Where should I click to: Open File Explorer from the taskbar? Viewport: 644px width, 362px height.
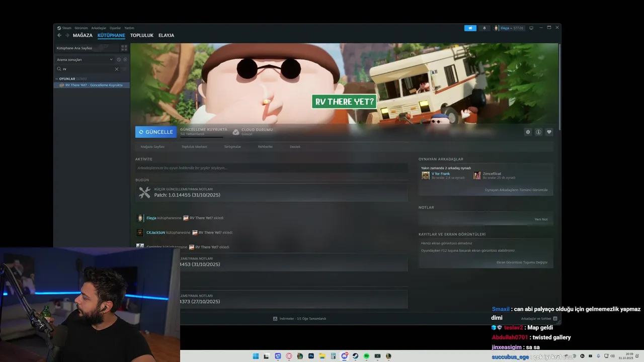click(322, 356)
